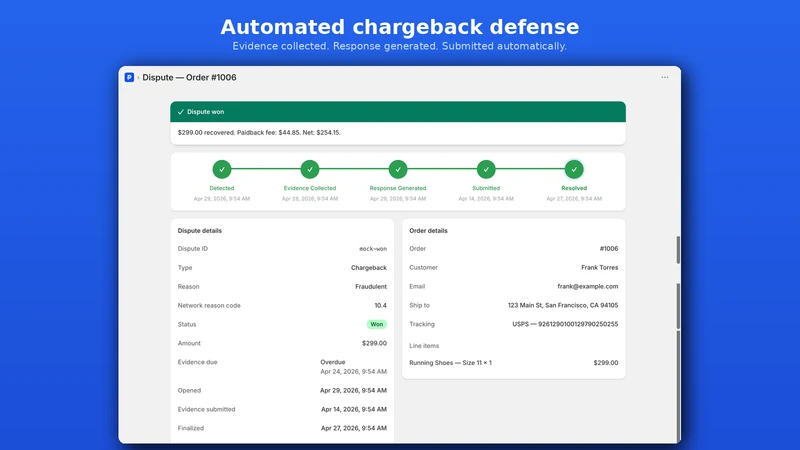Click the Resolved step label
800x450 pixels.
574,188
